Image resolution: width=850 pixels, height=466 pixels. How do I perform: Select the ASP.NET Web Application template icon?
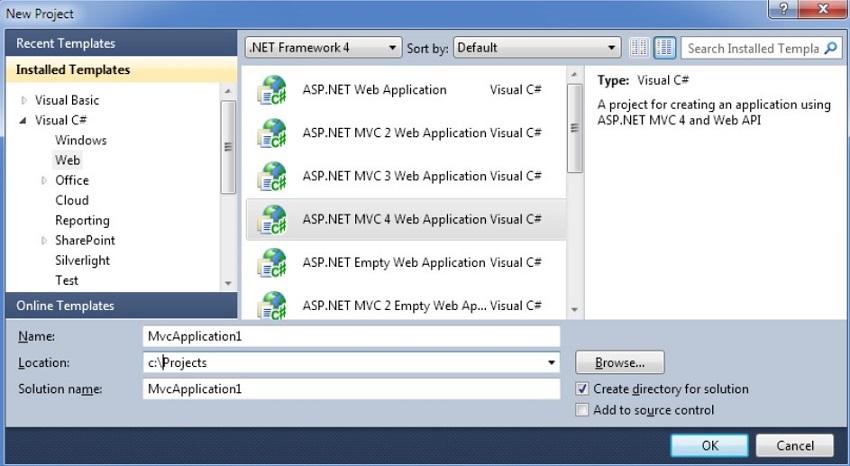[x=272, y=90]
